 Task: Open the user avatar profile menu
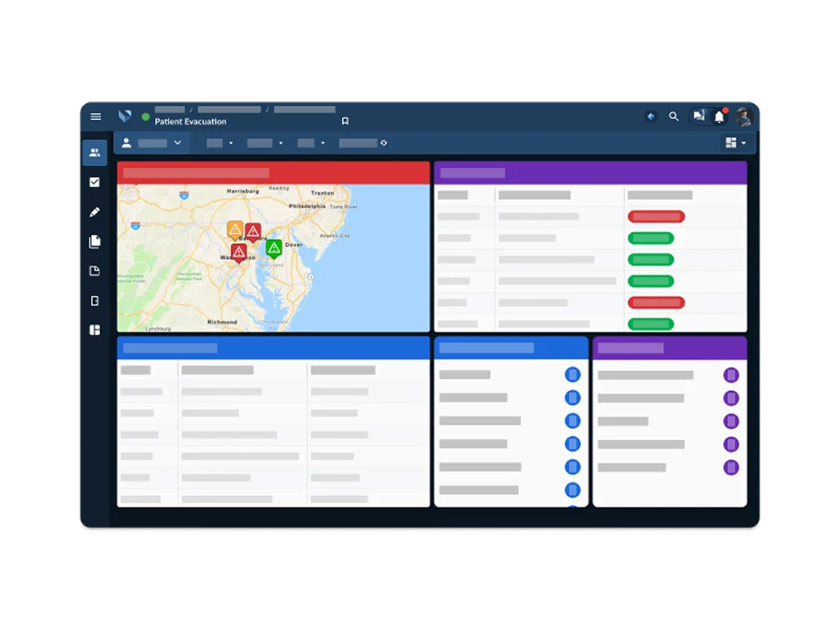coord(744,116)
